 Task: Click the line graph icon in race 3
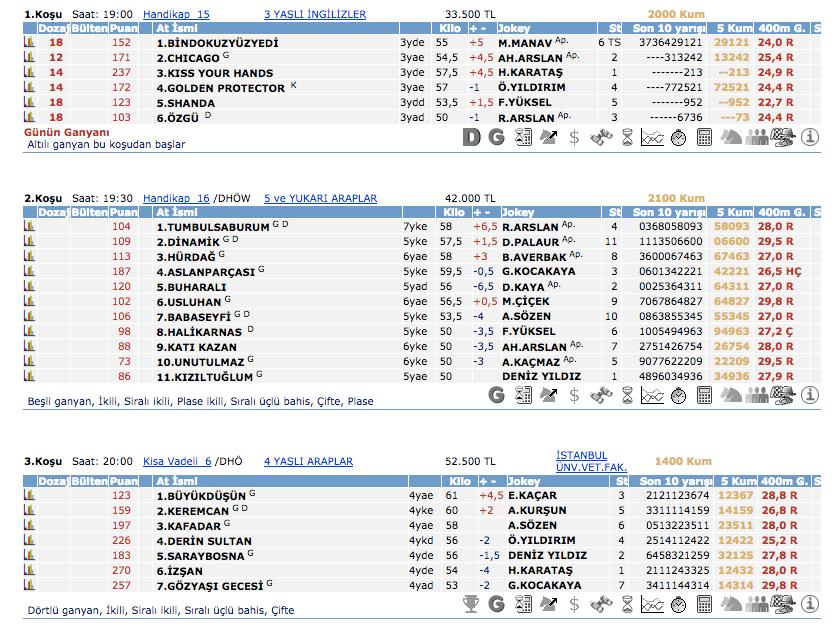[x=652, y=603]
